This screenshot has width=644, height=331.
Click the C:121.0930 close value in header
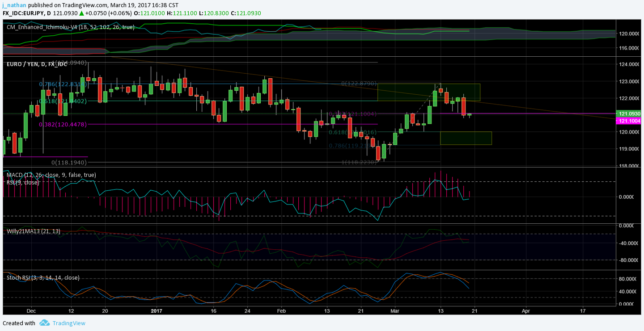246,13
